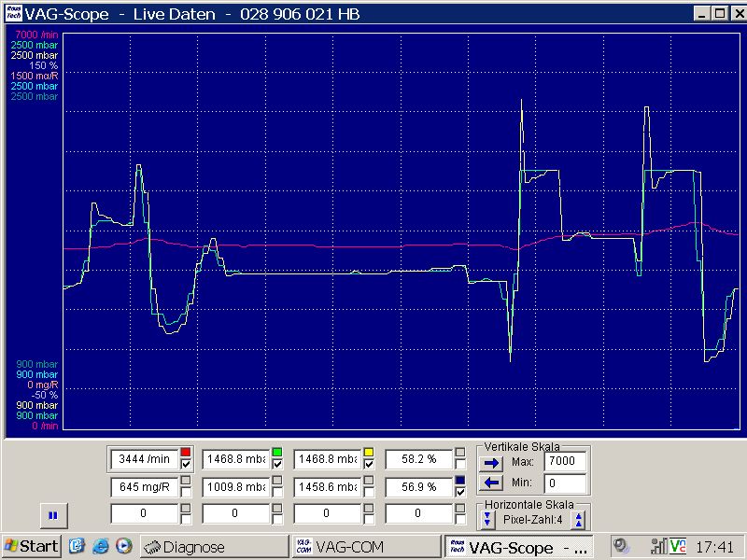Click the red color swatch for RPM trace
Screen dimensions: 747x560
186,453
